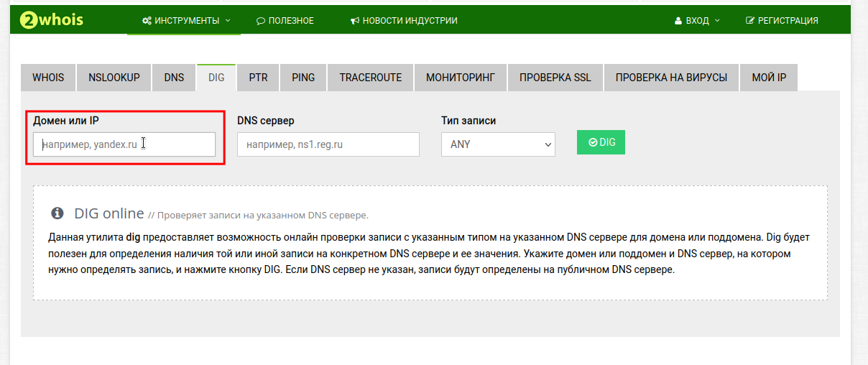Click the megaphone icon beside Новости индустрии
This screenshot has width=868, height=365.
(x=354, y=21)
